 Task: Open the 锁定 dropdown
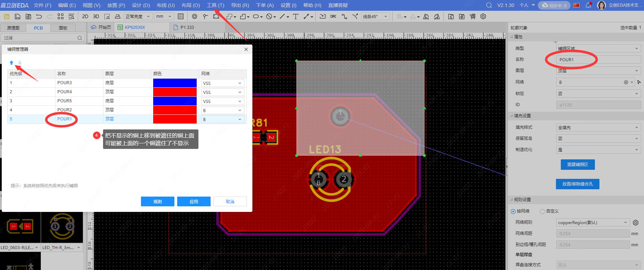click(x=598, y=94)
